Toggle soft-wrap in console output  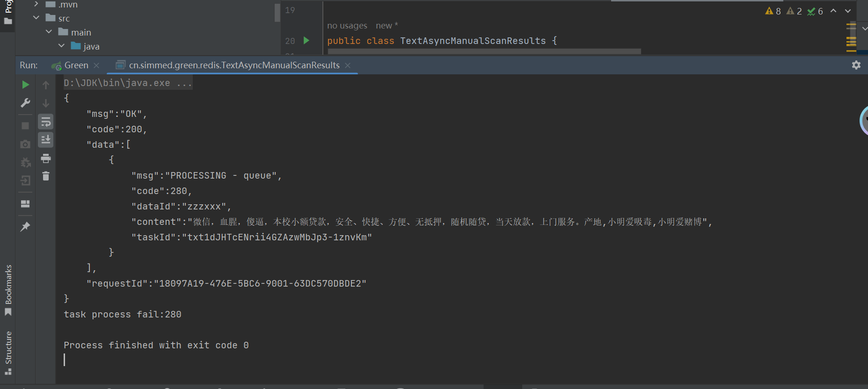[46, 122]
